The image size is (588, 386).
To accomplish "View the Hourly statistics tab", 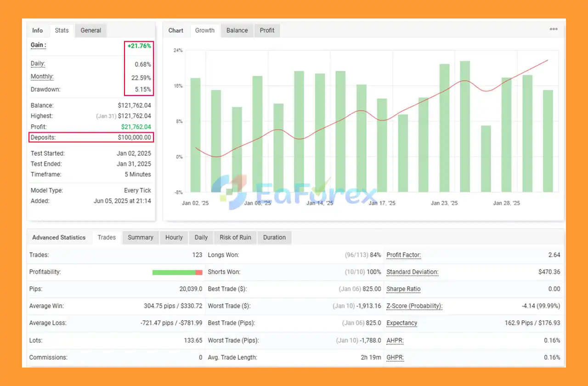I will (174, 238).
